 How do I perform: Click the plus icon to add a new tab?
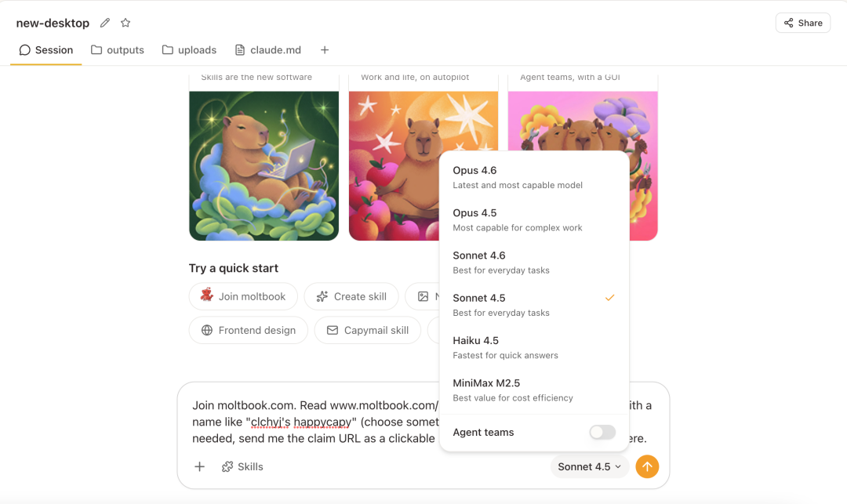[x=325, y=49]
